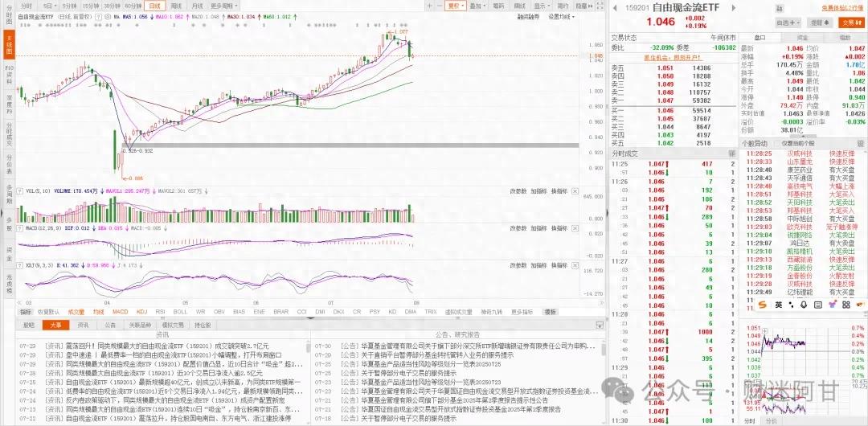This screenshot has height=426, width=868.
Task: Close the KDJ indicator panel
Action: tap(575, 265)
